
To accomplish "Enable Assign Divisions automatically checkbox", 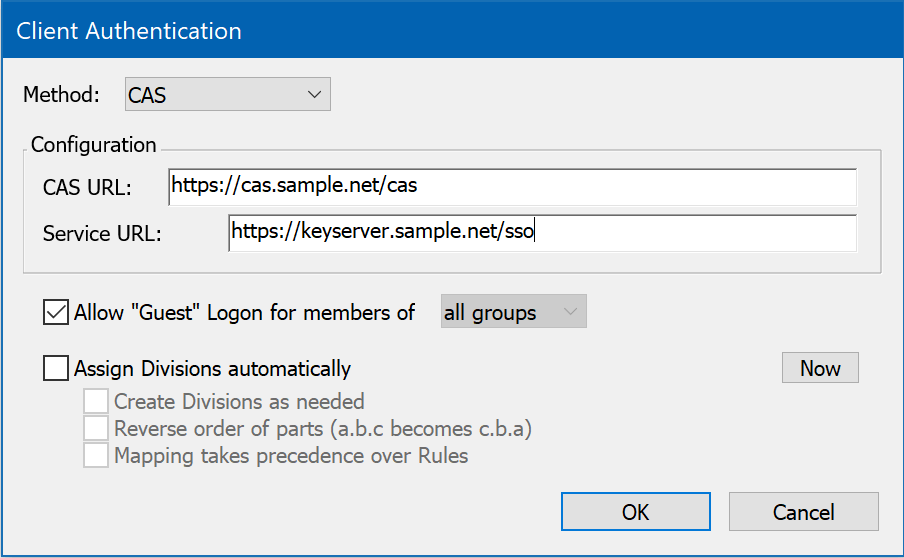I will point(56,369).
